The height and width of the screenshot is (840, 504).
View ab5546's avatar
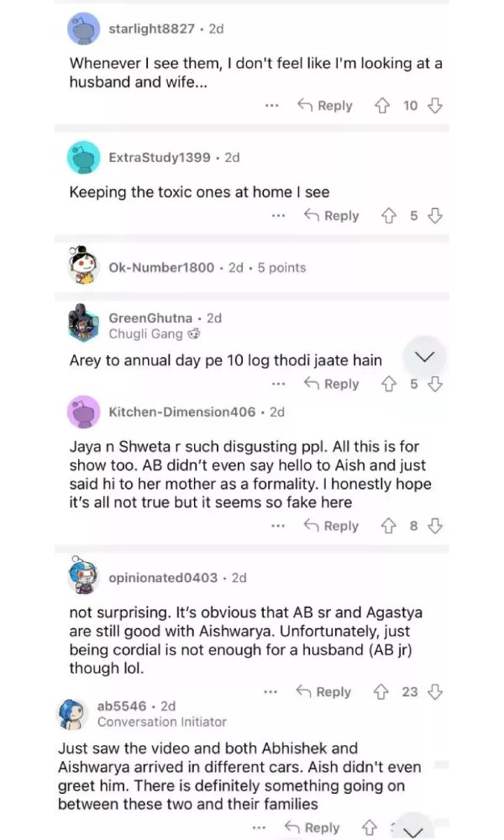tap(73, 712)
